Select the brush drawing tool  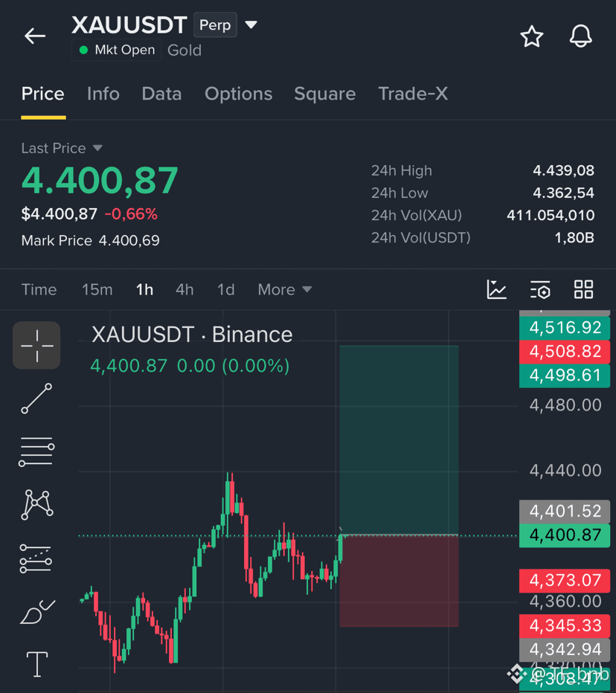pos(38,612)
